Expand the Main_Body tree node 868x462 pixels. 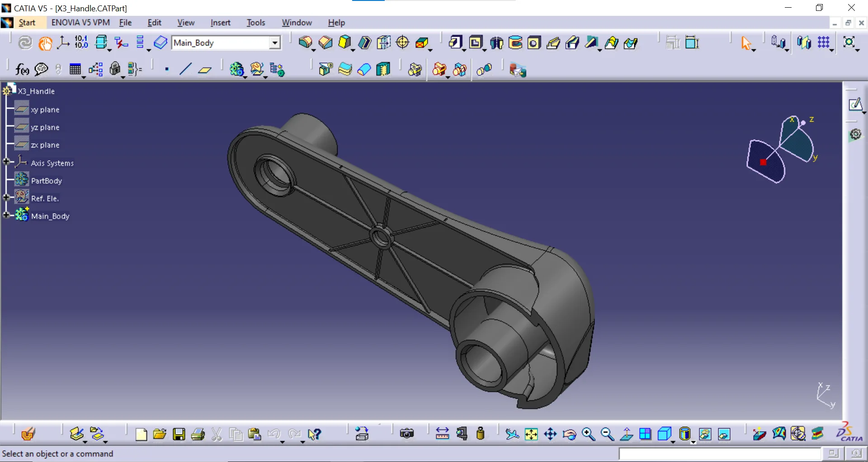coord(6,215)
